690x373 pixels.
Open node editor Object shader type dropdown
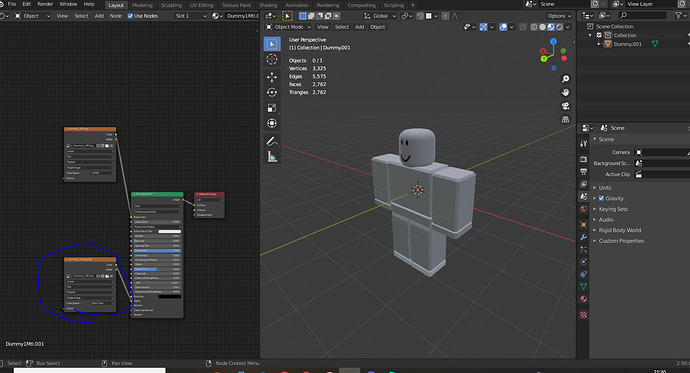pyautogui.click(x=33, y=16)
